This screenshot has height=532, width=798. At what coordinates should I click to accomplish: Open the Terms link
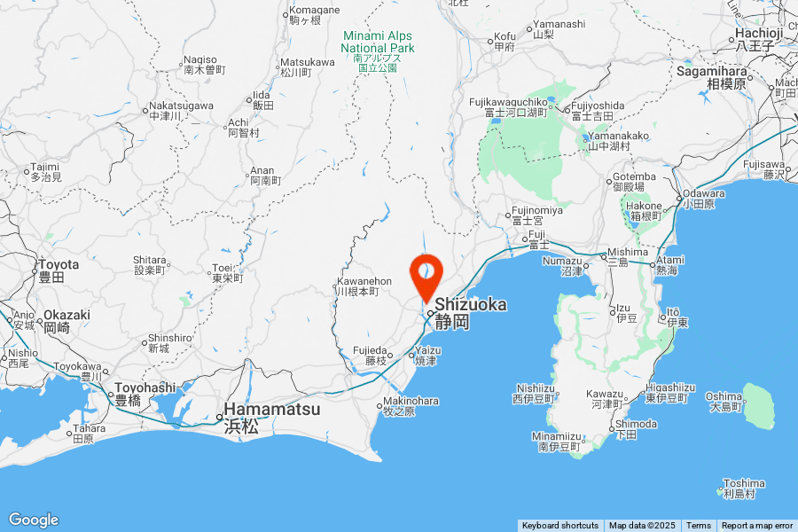(699, 526)
